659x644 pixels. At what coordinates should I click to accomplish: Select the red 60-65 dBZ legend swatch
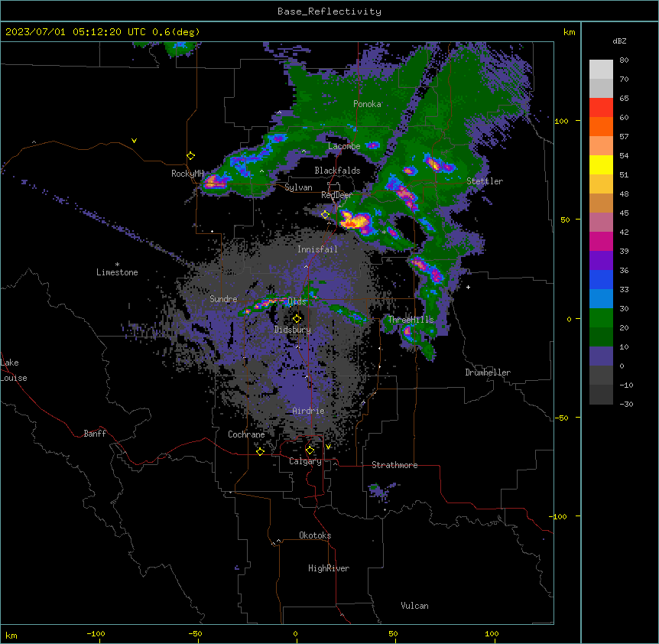point(601,108)
